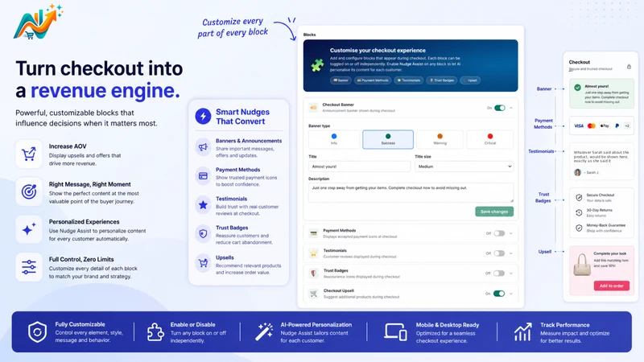Click the green puzzle piece icon in blue header
The height and width of the screenshot is (362, 644).
tap(317, 65)
